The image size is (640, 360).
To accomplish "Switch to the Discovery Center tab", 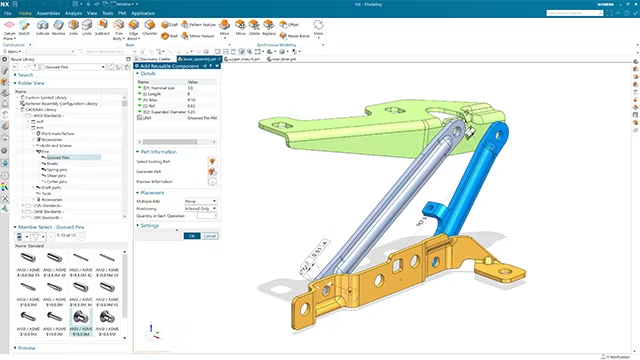I will [x=155, y=59].
